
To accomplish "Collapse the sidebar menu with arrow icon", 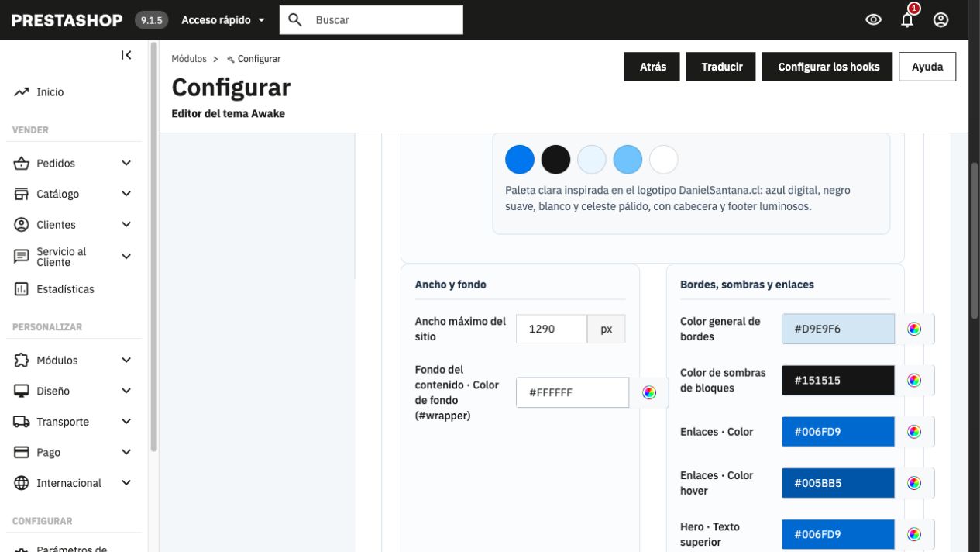I will point(126,55).
